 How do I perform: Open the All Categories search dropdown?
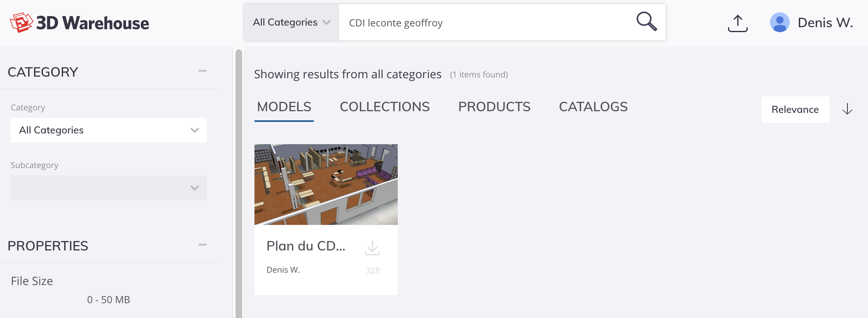tap(292, 22)
